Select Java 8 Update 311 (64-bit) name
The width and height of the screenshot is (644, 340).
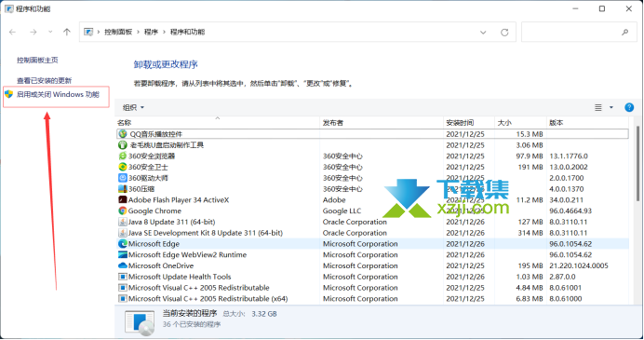[171, 222]
